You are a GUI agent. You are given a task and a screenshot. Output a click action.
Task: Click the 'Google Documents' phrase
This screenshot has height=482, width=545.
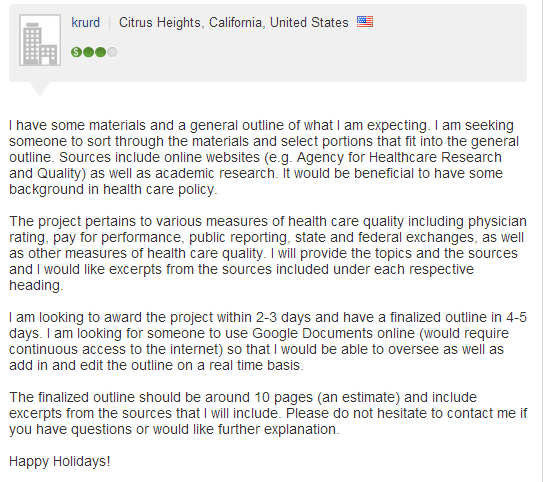(x=334, y=333)
